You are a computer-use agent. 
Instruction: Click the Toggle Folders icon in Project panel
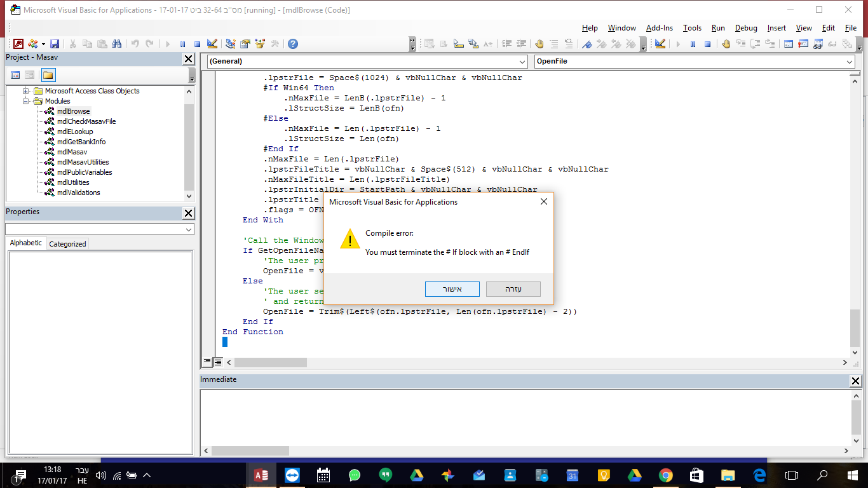[x=48, y=75]
